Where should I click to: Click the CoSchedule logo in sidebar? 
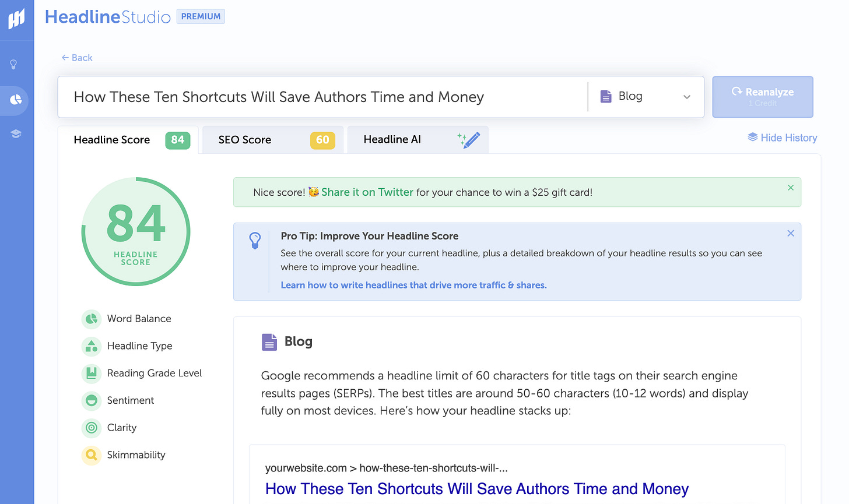pyautogui.click(x=16, y=19)
